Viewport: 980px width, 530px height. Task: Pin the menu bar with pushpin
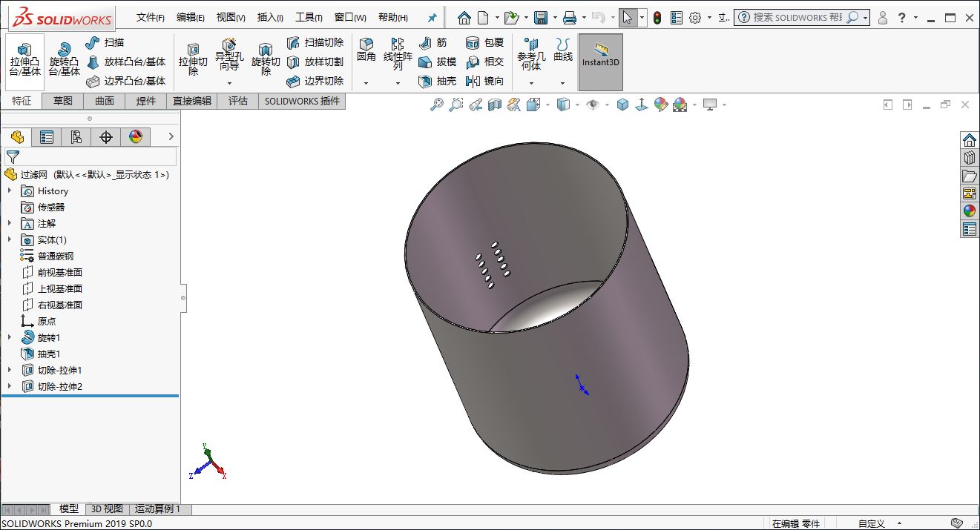tap(432, 18)
